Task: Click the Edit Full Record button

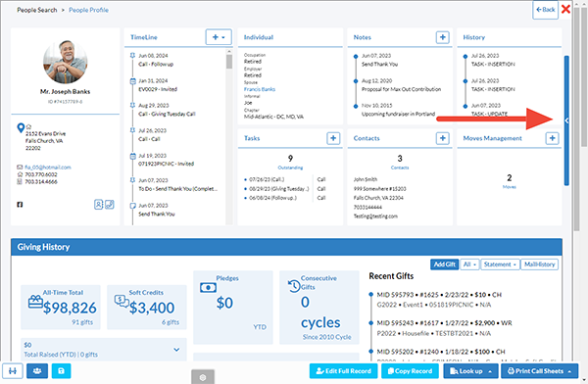Action: (x=344, y=371)
